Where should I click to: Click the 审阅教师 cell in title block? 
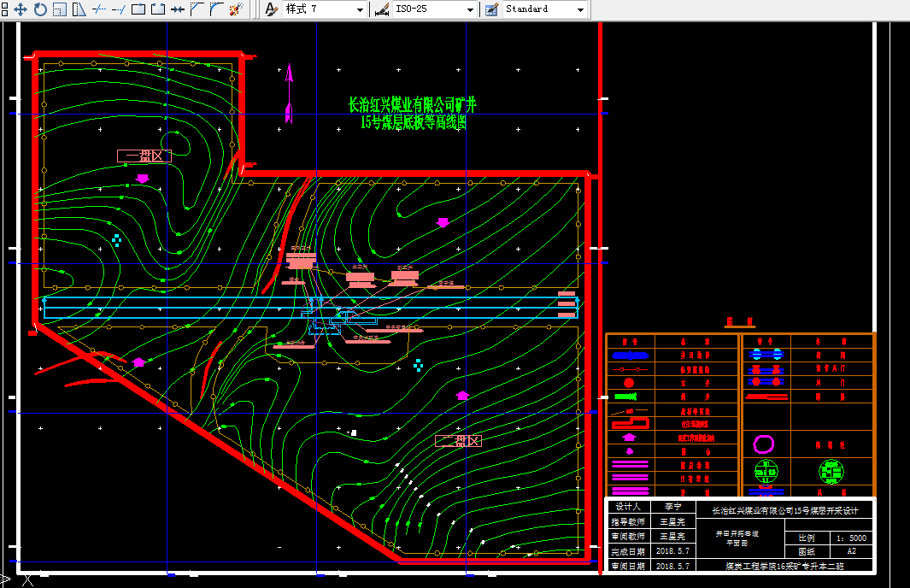[628, 537]
